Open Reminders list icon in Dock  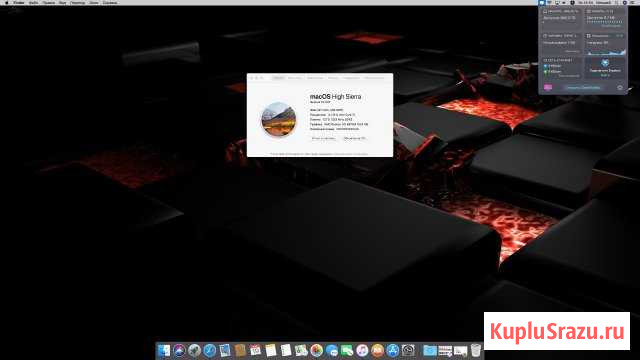(x=286, y=351)
